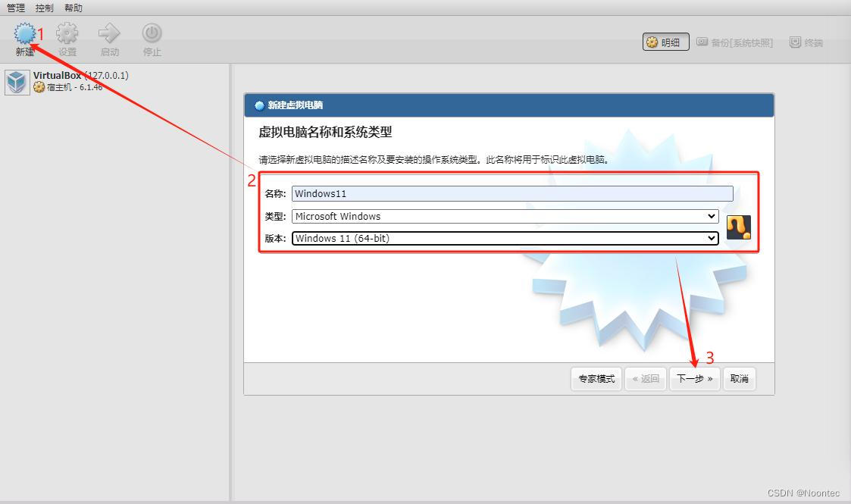This screenshot has height=504, width=851.
Task: Click the 下一步 next button
Action: click(x=695, y=379)
